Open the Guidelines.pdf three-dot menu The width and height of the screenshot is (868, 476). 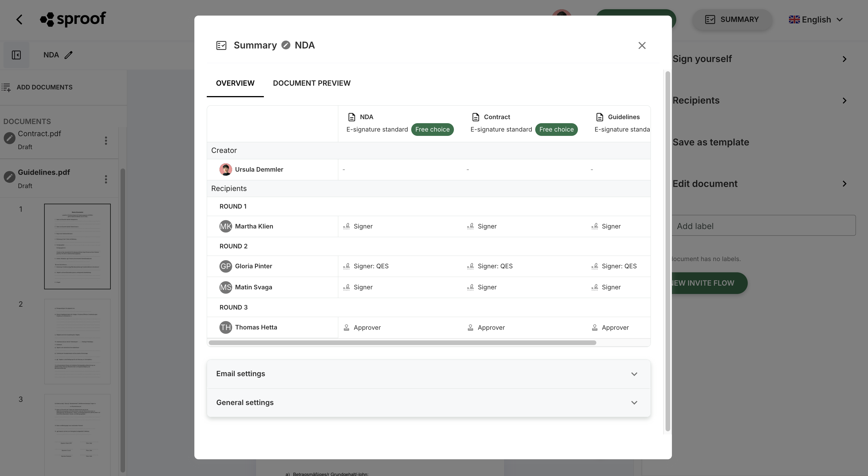pos(106,179)
